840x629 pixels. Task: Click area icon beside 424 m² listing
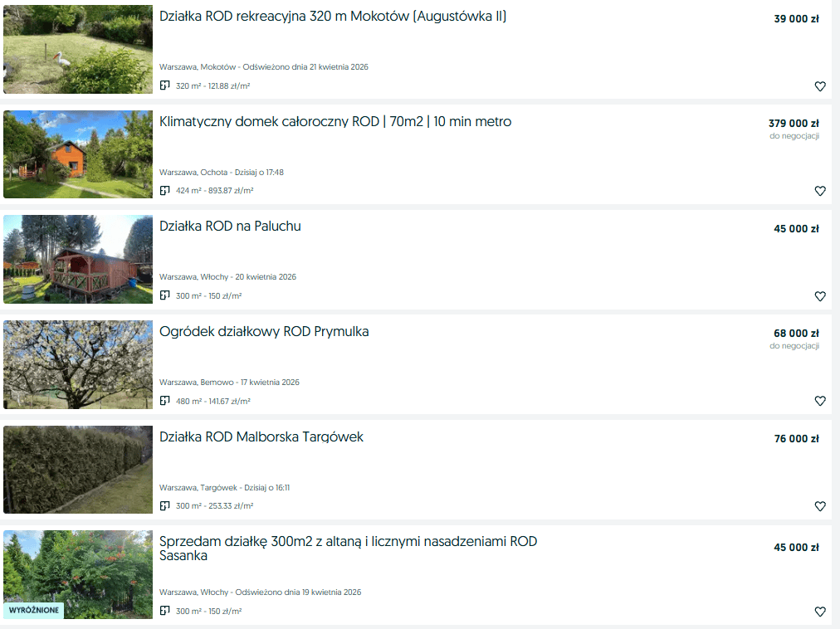[x=165, y=190]
